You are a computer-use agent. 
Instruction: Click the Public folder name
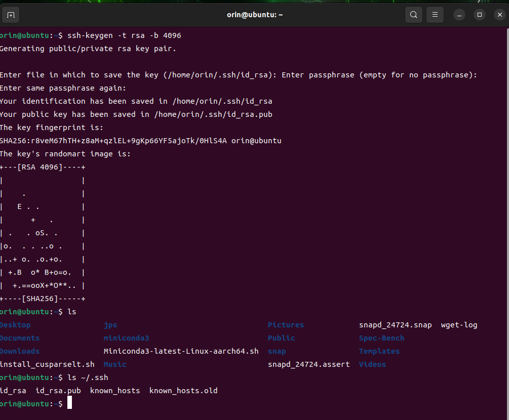tap(282, 338)
